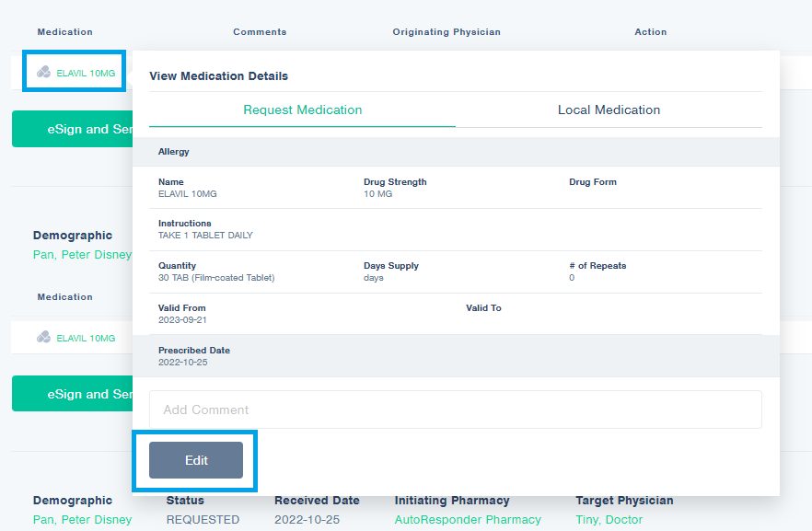
Task: Click the pill icon in the lower medication row
Action: pyautogui.click(x=43, y=338)
